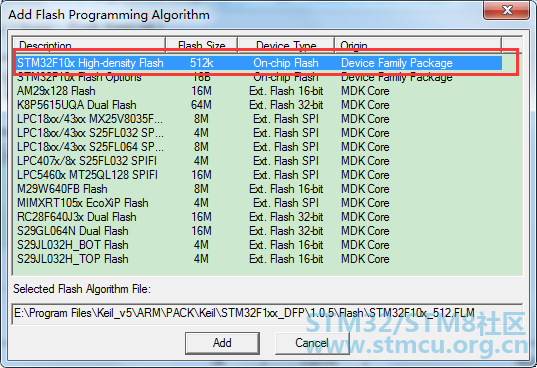This screenshot has width=537, height=368.
Task: Select the LPC18xx/43xx MX25V8035F algorithm
Action: (259, 119)
